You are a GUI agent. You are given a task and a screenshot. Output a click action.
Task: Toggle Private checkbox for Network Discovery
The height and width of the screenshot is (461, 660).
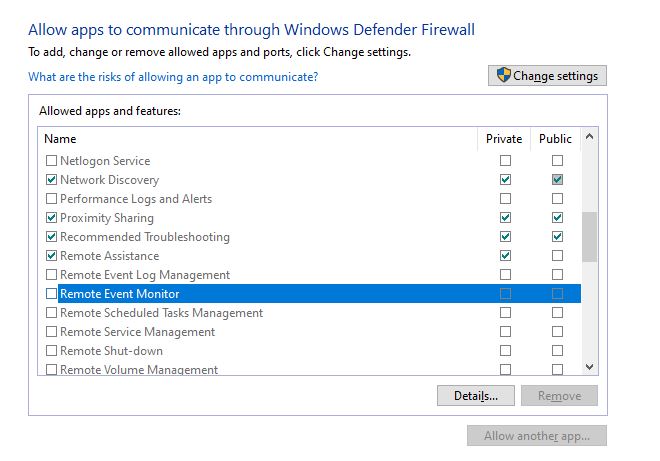506,180
